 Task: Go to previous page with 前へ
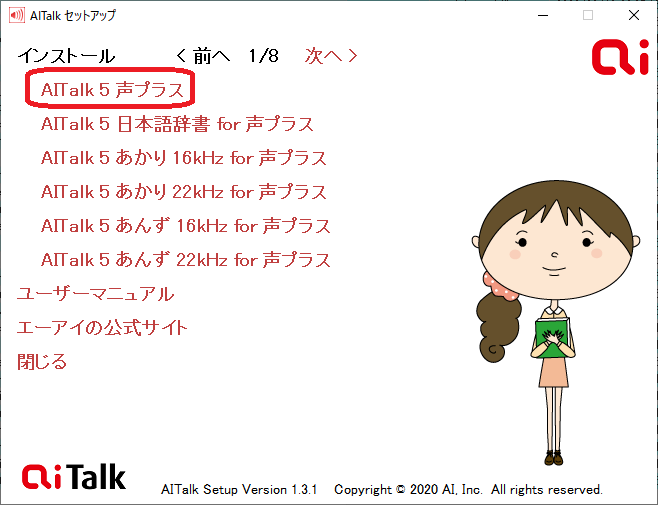point(203,55)
